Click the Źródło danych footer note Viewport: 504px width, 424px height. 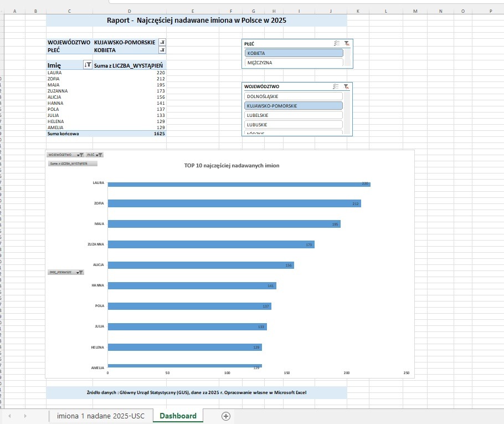pyautogui.click(x=197, y=392)
